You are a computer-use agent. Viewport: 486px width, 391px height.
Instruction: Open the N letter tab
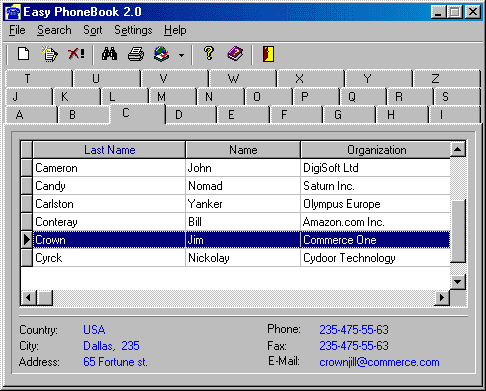click(x=220, y=97)
